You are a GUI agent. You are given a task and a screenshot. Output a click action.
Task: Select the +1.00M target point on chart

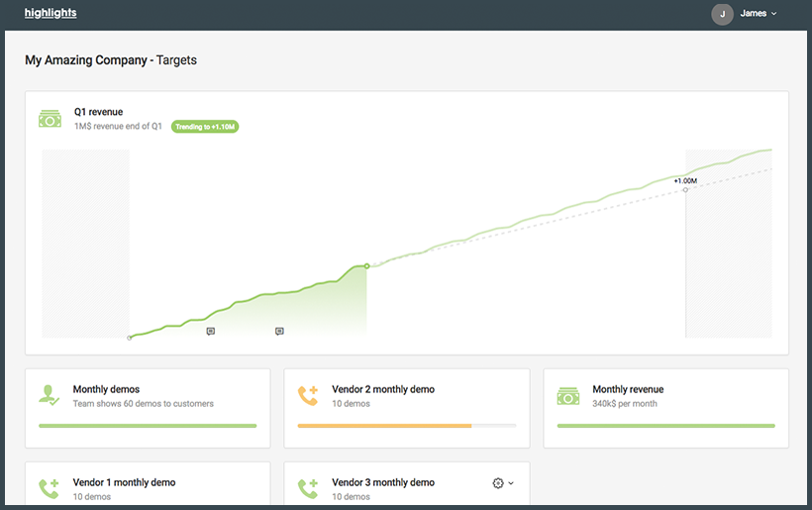pos(685,189)
